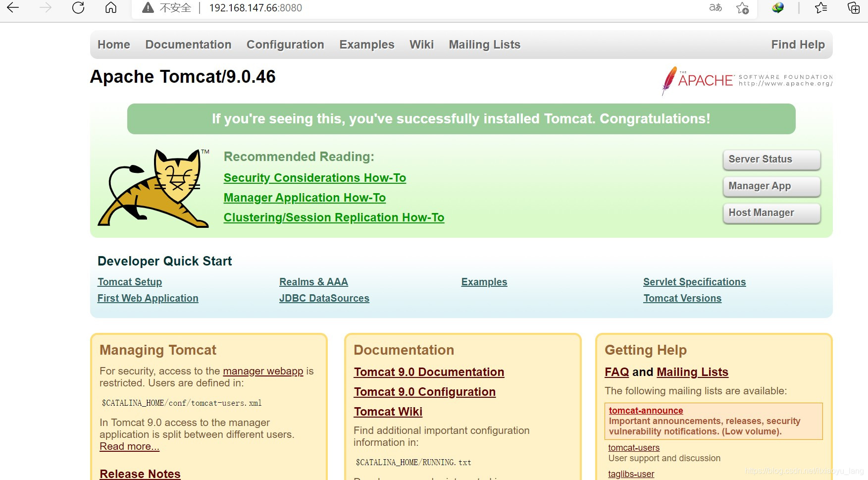Open the Tomcat Wiki link
This screenshot has height=480, width=868.
(x=388, y=412)
